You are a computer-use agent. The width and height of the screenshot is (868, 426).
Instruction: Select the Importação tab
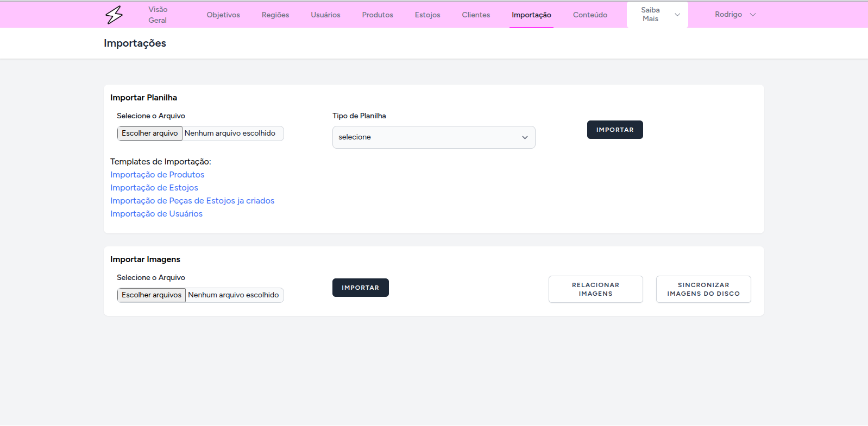(531, 15)
